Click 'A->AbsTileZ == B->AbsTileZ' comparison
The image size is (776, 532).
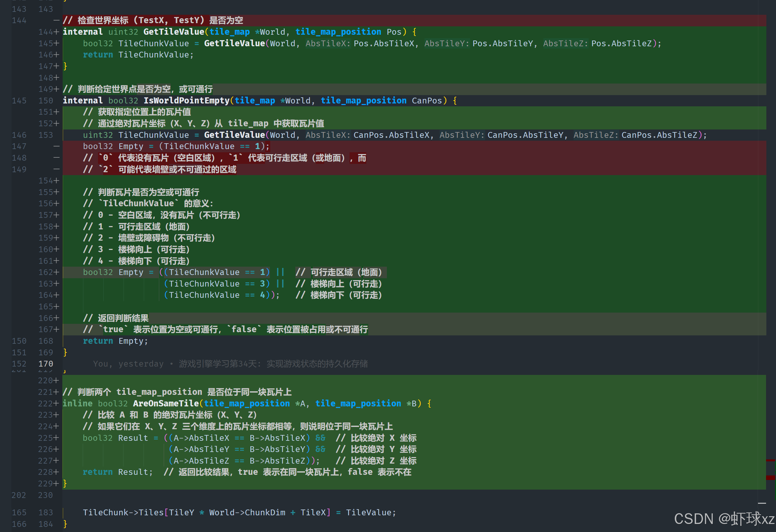pos(239,461)
